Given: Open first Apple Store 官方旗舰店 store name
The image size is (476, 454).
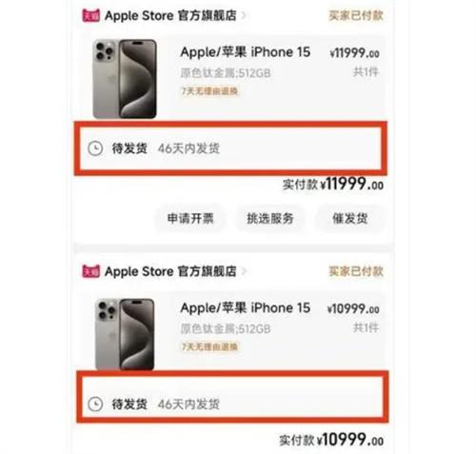Looking at the screenshot, I should click(170, 15).
